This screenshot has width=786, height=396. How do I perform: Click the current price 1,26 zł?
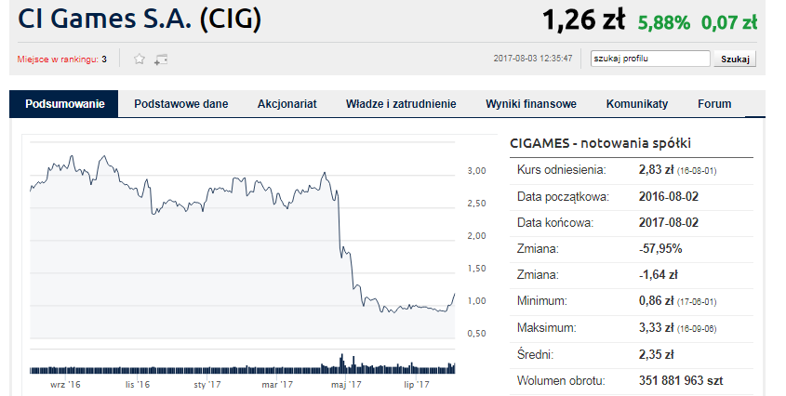583,21
